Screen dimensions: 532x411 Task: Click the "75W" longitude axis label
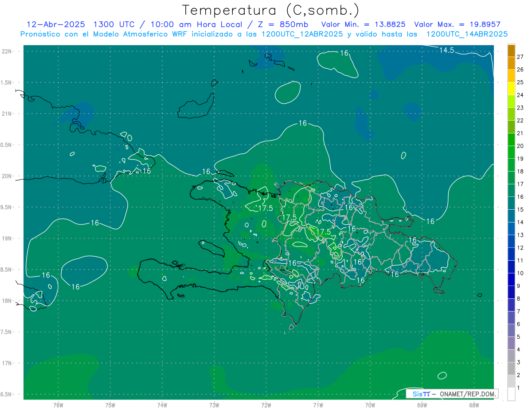pyautogui.click(x=110, y=405)
